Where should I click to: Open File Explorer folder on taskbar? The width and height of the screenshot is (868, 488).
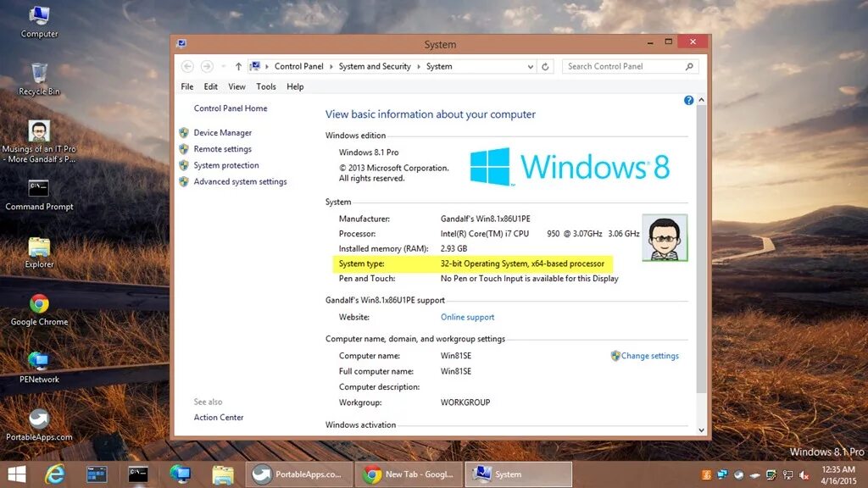pyautogui.click(x=223, y=474)
